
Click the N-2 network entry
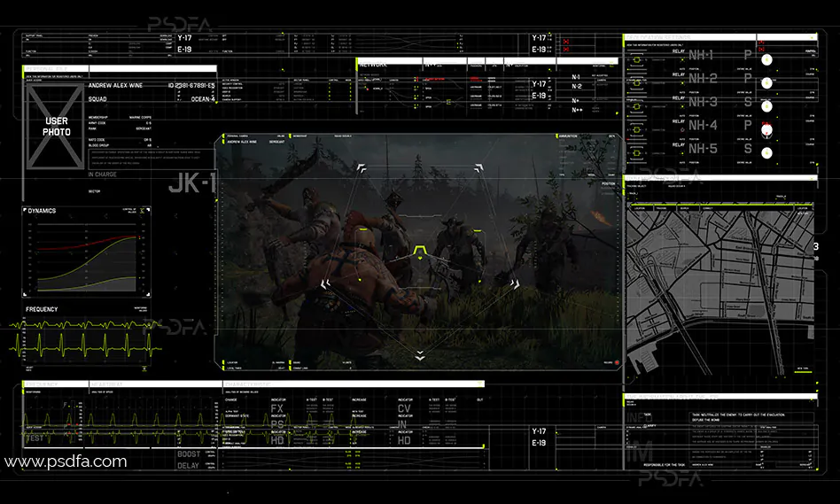577,86
